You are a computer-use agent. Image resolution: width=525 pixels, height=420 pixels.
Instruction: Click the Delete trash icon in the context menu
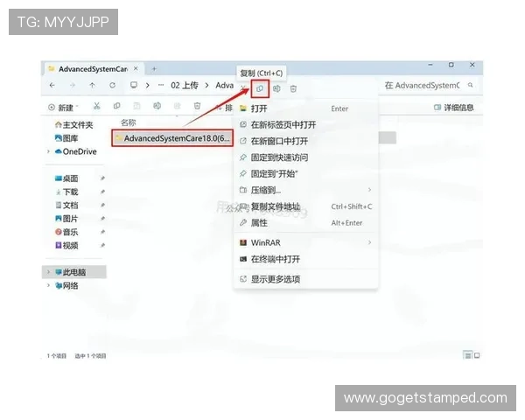pyautogui.click(x=293, y=88)
